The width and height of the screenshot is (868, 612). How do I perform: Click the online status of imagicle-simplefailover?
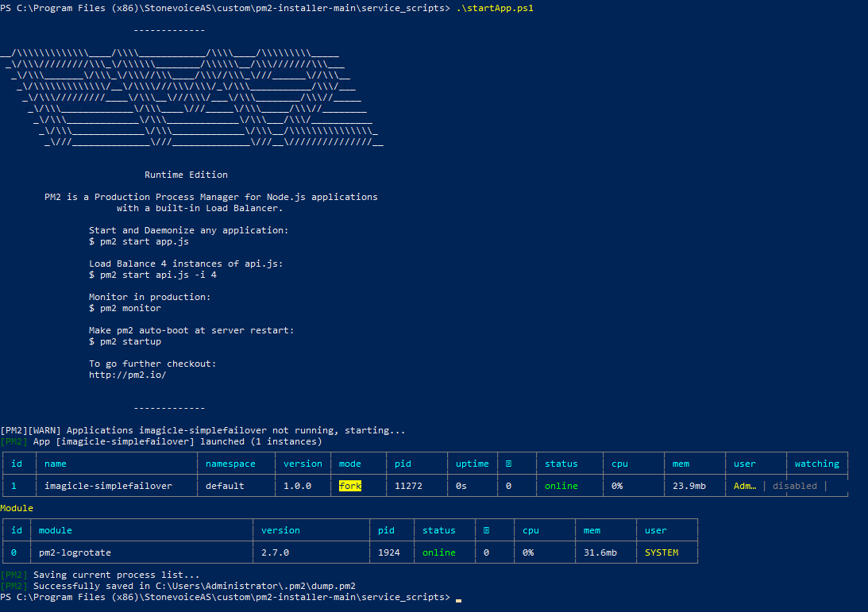pos(561,486)
